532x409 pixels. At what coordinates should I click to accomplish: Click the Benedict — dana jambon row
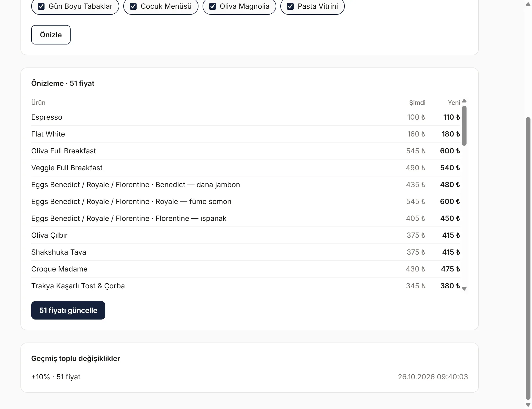point(246,185)
